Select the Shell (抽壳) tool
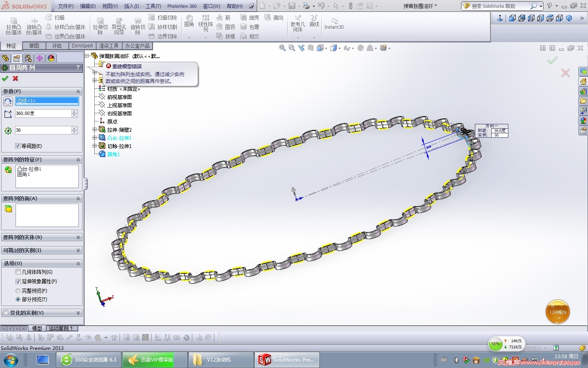The image size is (588, 368). [x=249, y=18]
